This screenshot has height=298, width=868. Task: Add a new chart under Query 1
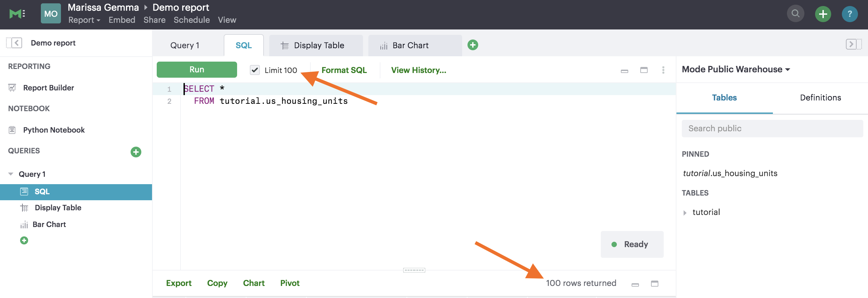click(x=24, y=240)
